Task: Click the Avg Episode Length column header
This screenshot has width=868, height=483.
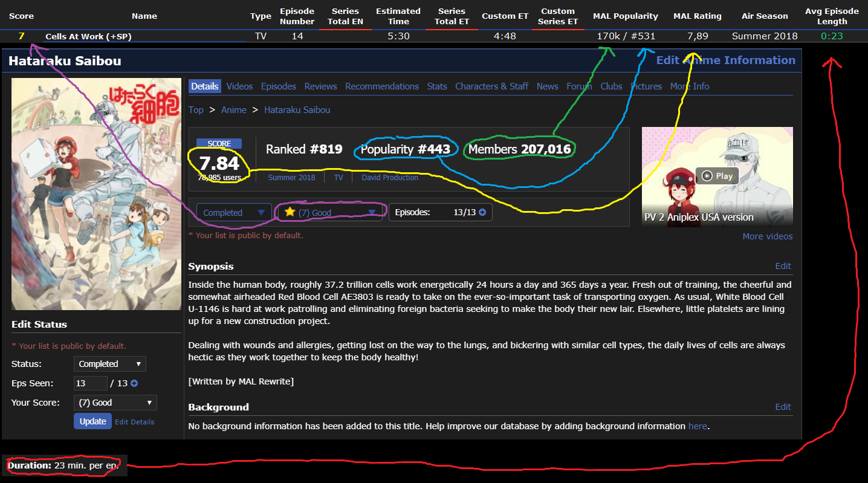Action: [832, 16]
